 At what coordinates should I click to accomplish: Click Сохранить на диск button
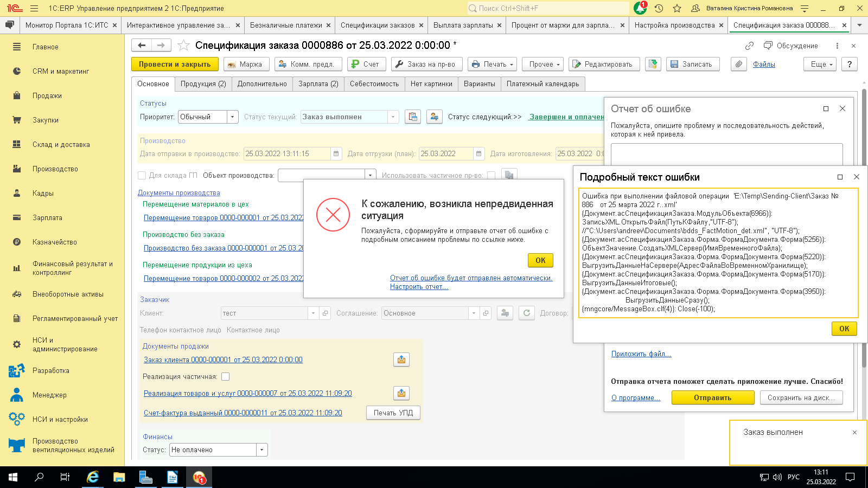(801, 397)
